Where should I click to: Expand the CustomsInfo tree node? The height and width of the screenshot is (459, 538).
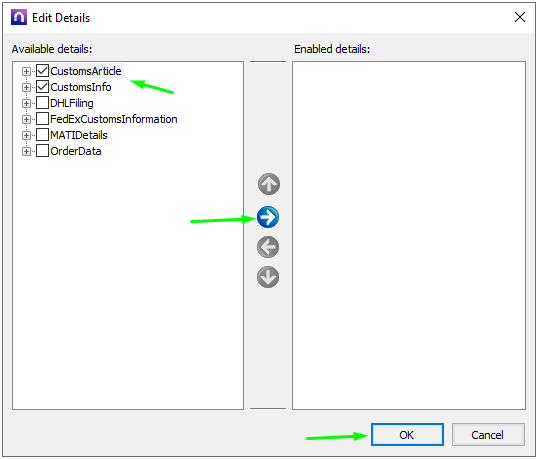click(26, 87)
